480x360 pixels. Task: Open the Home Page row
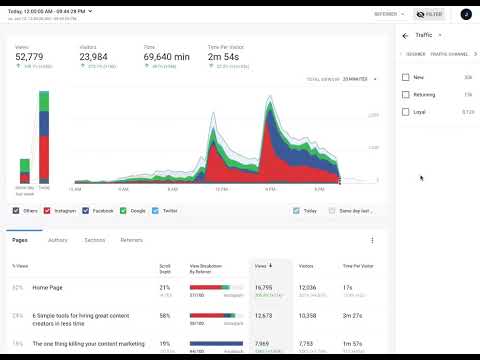point(47,287)
